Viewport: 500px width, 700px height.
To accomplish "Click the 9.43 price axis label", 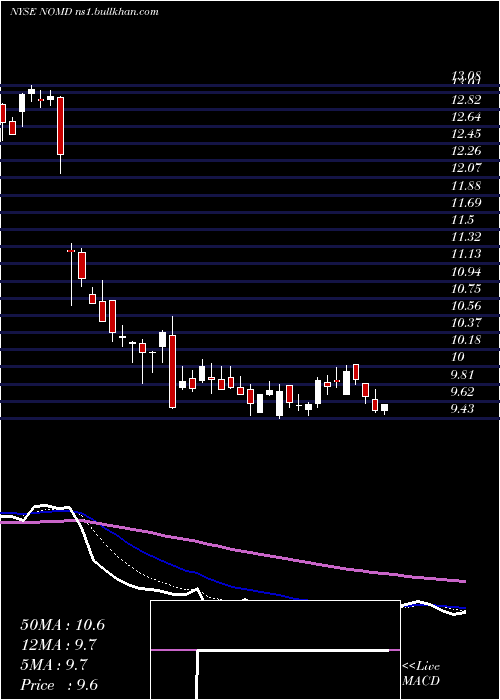I will pyautogui.click(x=462, y=409).
